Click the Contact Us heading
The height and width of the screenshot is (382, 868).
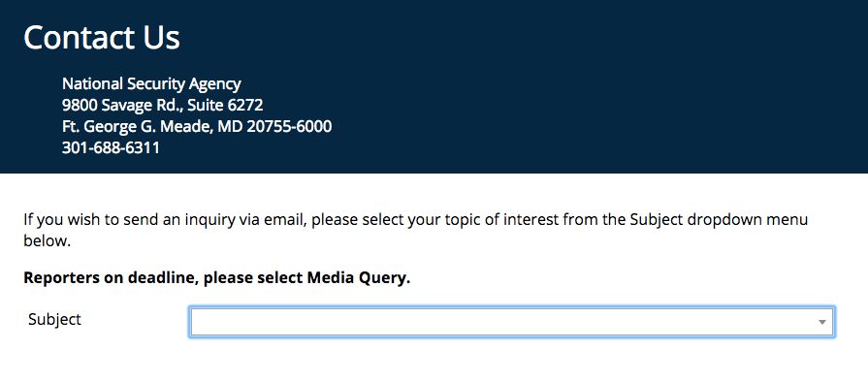pyautogui.click(x=102, y=38)
